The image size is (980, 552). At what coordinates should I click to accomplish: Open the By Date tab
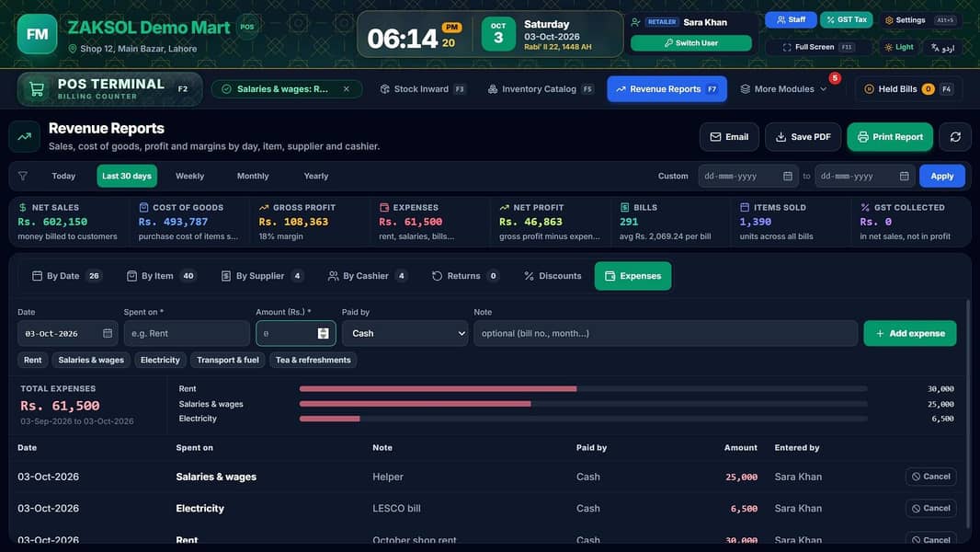coord(65,276)
